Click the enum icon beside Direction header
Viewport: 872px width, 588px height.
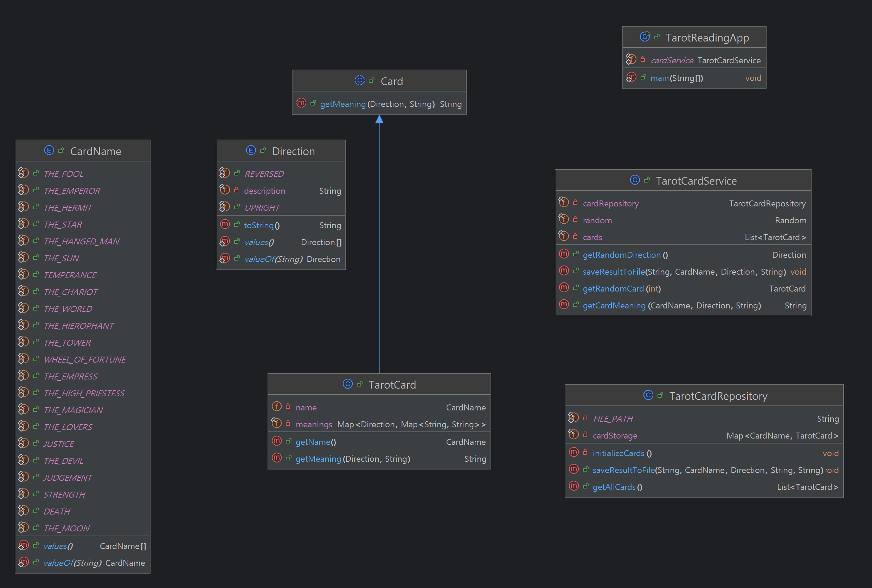click(251, 151)
